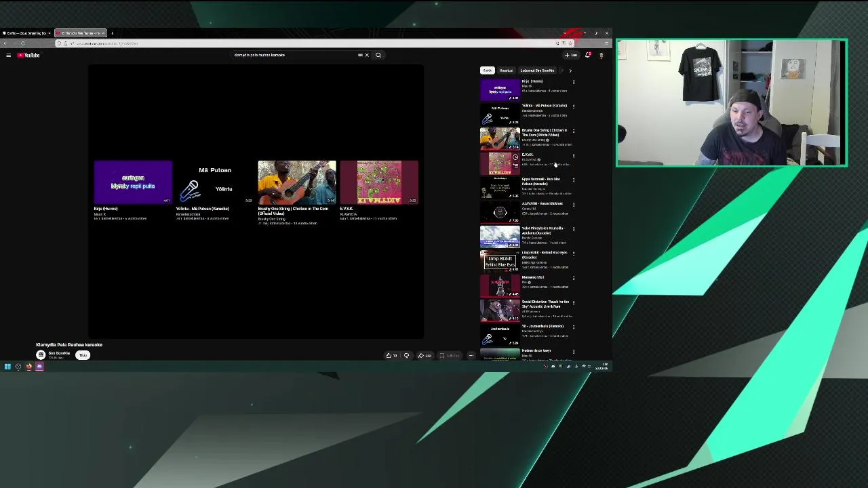Play Kirje (Harms) end-screen suggestion
868x488 pixels.
[x=133, y=182]
